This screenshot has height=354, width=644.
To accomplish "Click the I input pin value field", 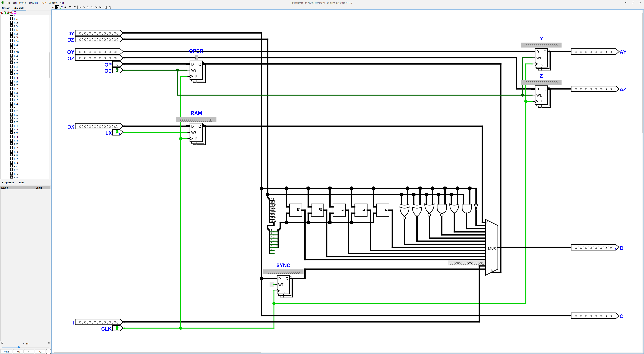I will click(99, 322).
